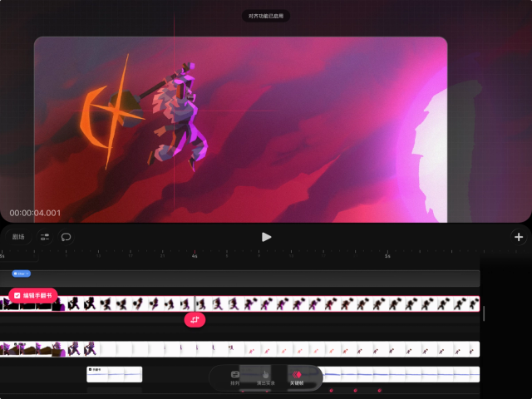The width and height of the screenshot is (532, 399).
Task: Switch to 排列 (Arrange) mode
Action: click(x=235, y=378)
